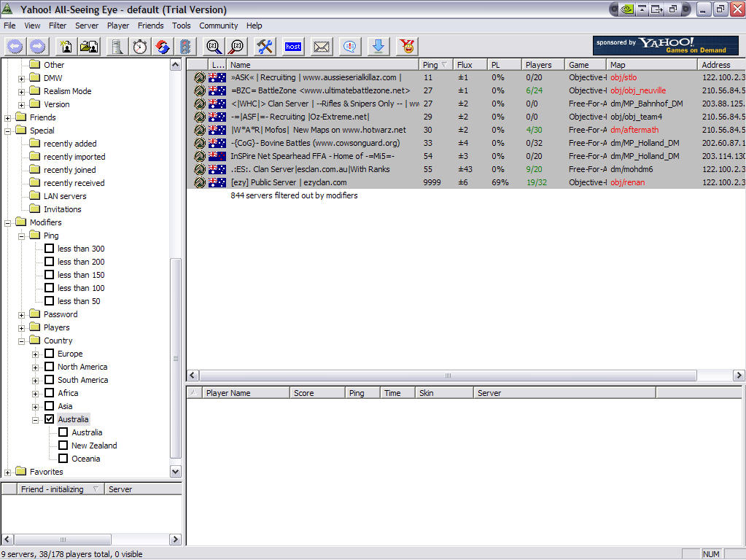This screenshot has height=560, width=746.
Task: Expand the Password modifier folder
Action: pos(21,315)
